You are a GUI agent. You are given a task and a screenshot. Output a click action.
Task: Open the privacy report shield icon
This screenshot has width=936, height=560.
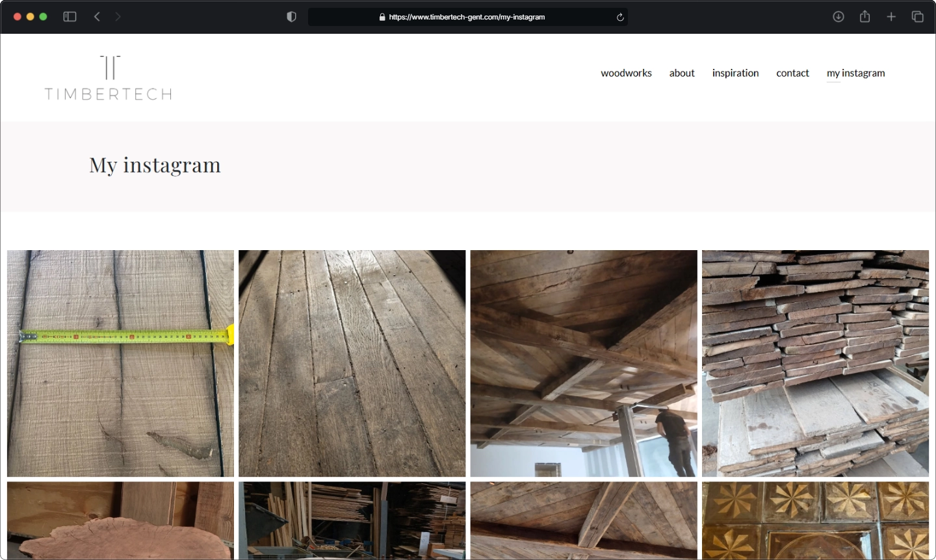[x=291, y=17]
